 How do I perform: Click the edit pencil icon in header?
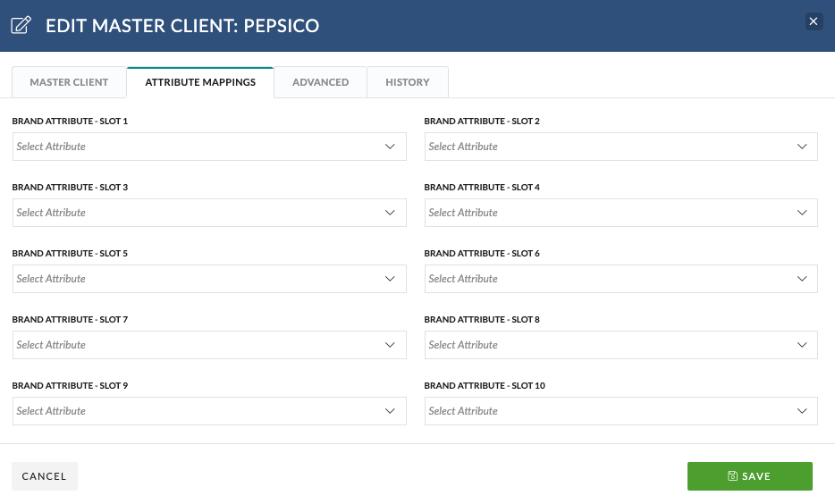pyautogui.click(x=21, y=26)
